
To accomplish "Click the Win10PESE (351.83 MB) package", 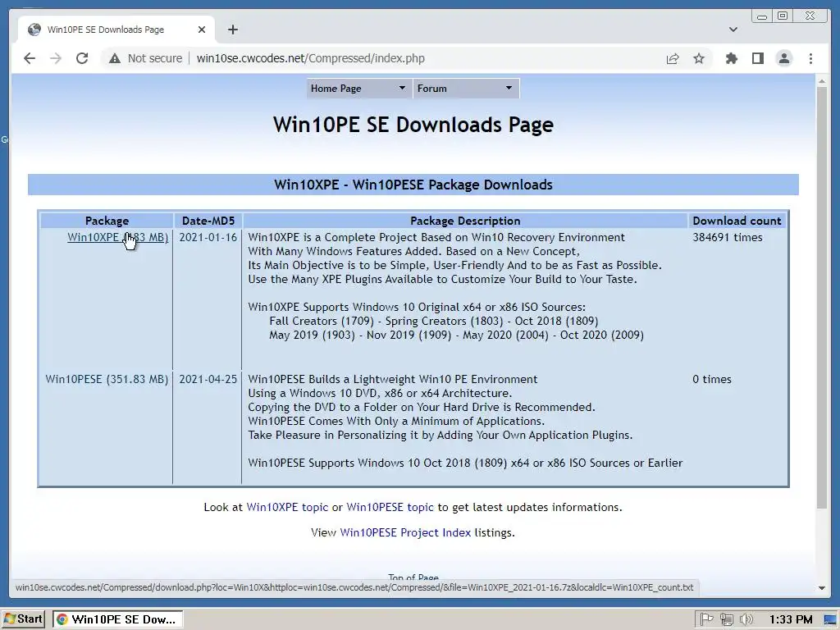I will point(107,379).
